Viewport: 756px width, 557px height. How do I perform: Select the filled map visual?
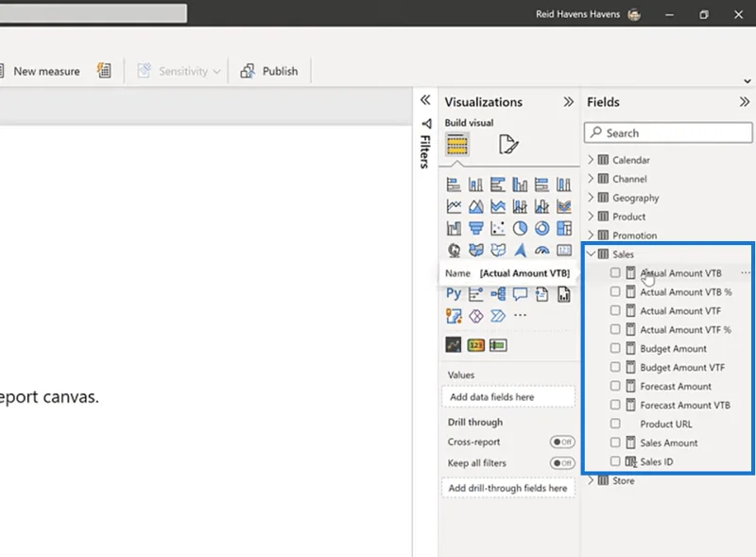pos(475,250)
